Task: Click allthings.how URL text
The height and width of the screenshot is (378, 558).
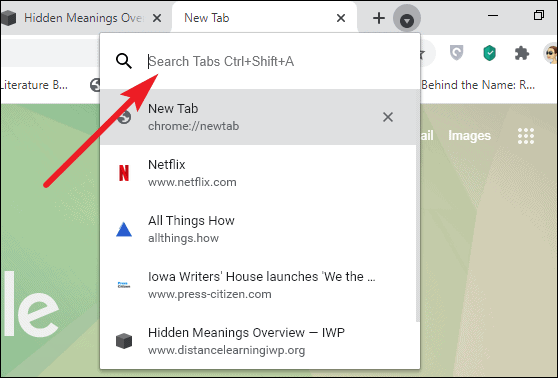Action: (x=183, y=238)
